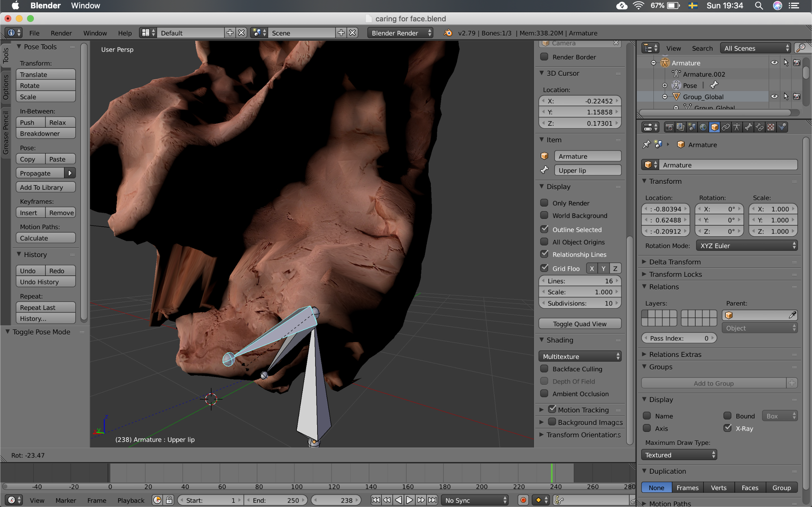
Task: Open the Scene properties tab icon
Action: coord(692,127)
